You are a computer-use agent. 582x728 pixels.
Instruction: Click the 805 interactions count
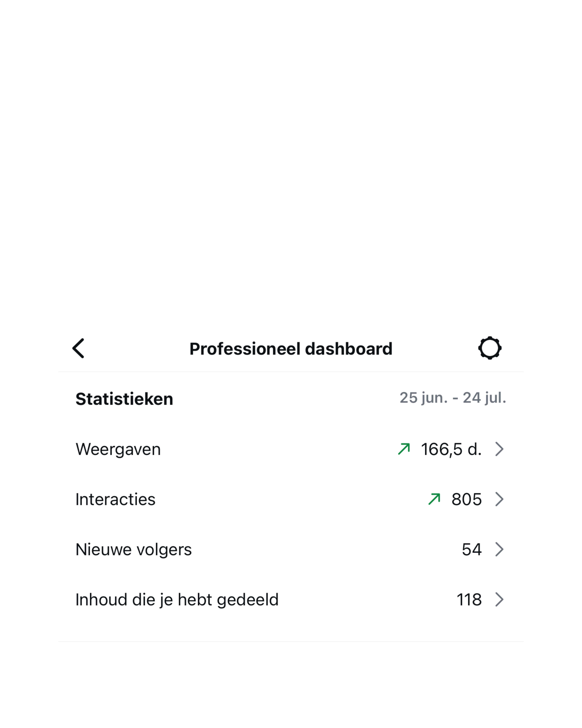(467, 499)
